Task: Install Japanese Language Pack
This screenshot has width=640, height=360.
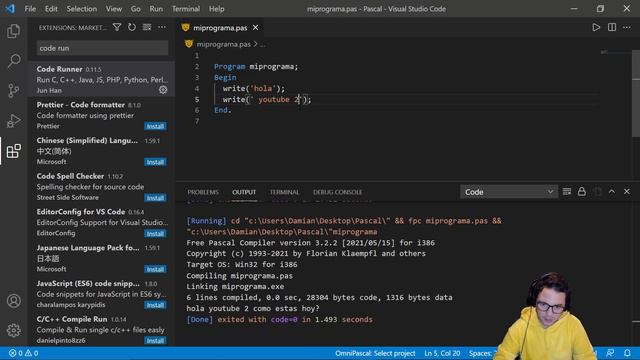Action: click(x=155, y=269)
